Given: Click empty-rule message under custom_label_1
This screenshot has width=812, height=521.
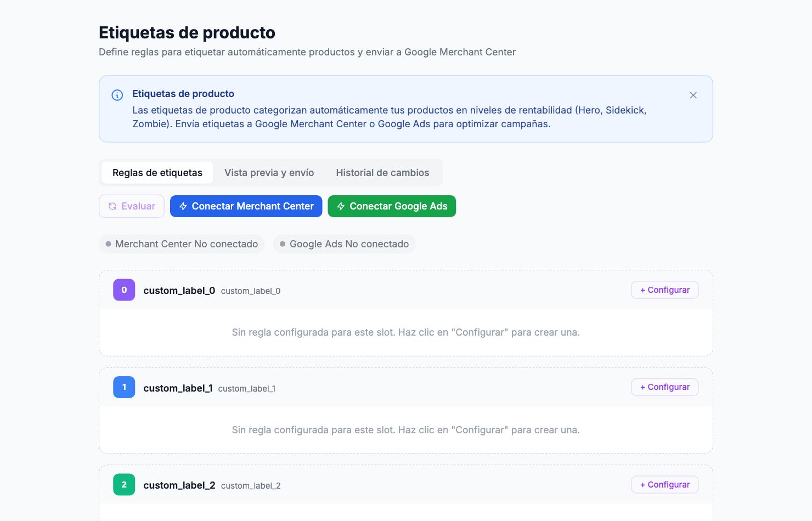Looking at the screenshot, I should pyautogui.click(x=406, y=430).
